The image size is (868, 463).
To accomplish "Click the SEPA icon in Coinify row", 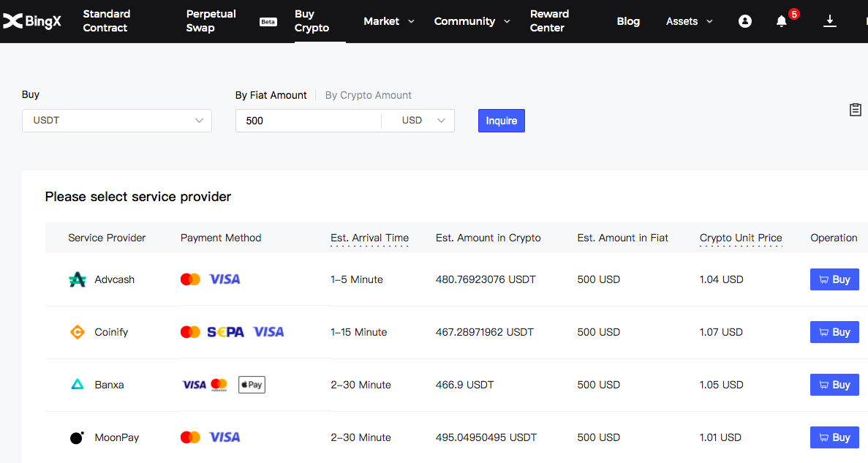I will 225,332.
